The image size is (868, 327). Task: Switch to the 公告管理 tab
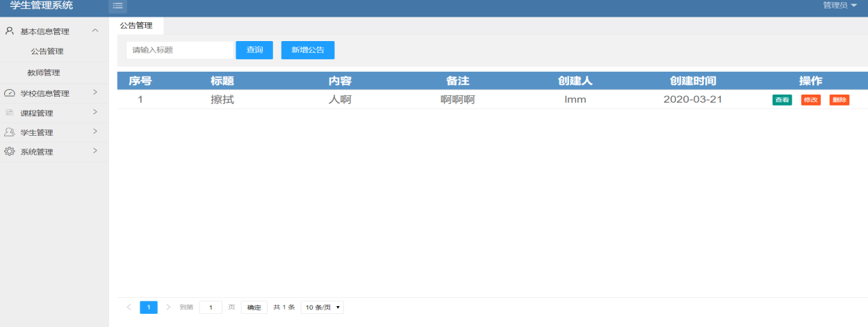click(x=136, y=25)
